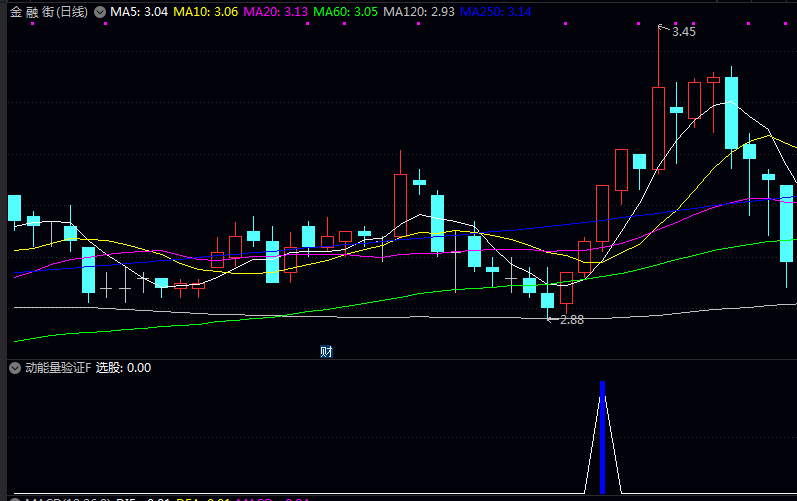Click the 2.88 low price marker

571,320
